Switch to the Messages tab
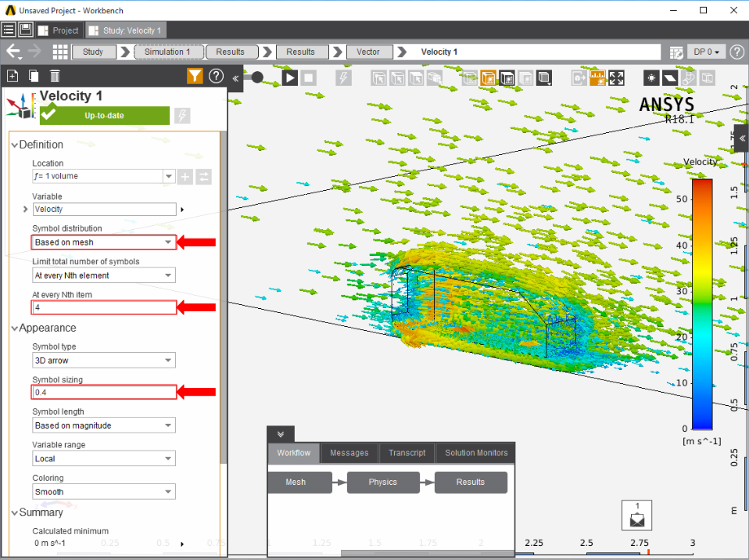 point(349,453)
